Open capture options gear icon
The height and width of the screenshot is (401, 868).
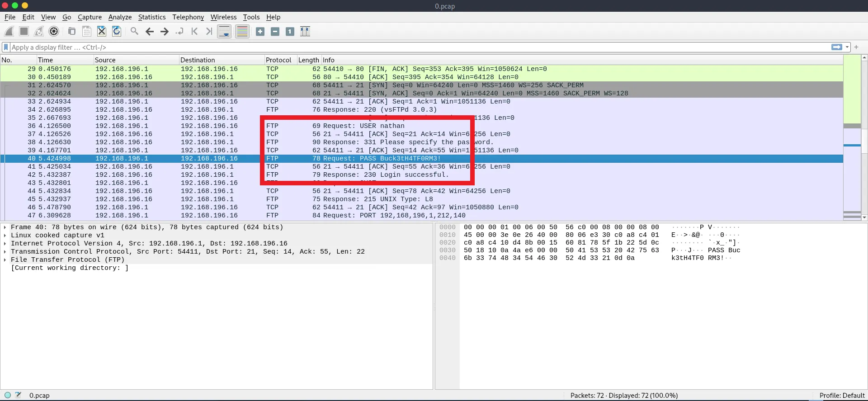pos(54,32)
